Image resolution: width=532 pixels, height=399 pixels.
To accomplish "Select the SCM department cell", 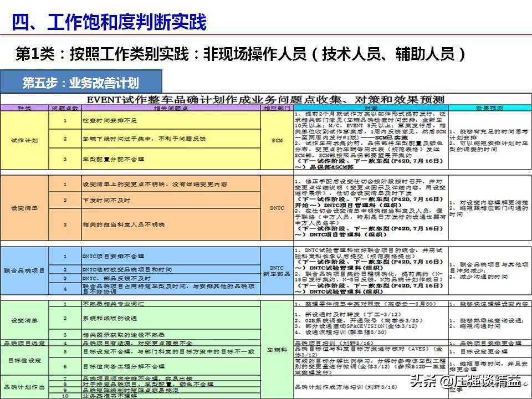I will [277, 141].
